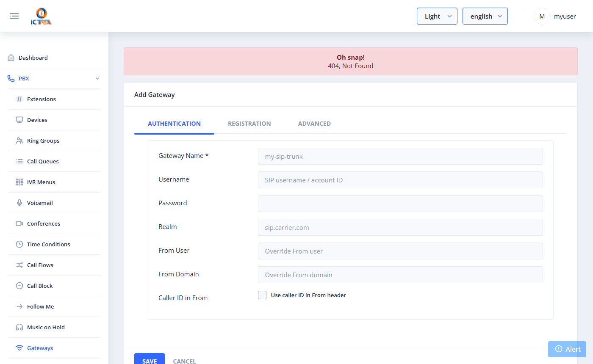Open the Conferences page

click(x=54, y=223)
